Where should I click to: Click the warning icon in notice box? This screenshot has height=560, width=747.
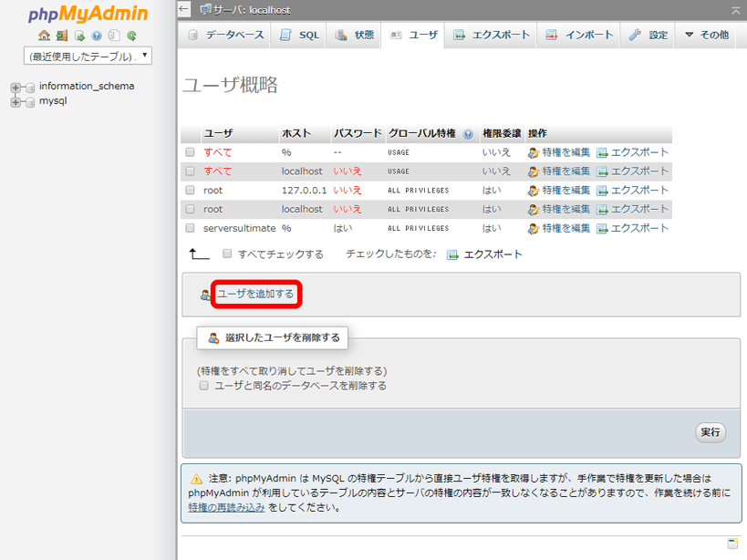[196, 479]
